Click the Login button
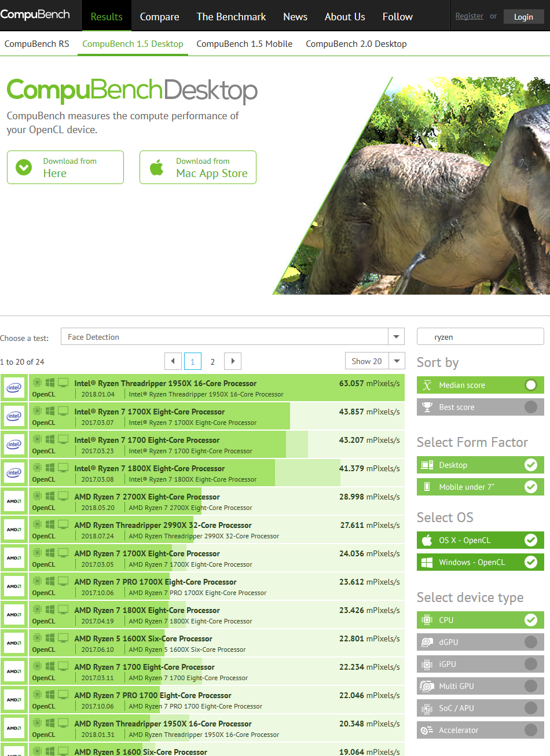 pyautogui.click(x=523, y=17)
